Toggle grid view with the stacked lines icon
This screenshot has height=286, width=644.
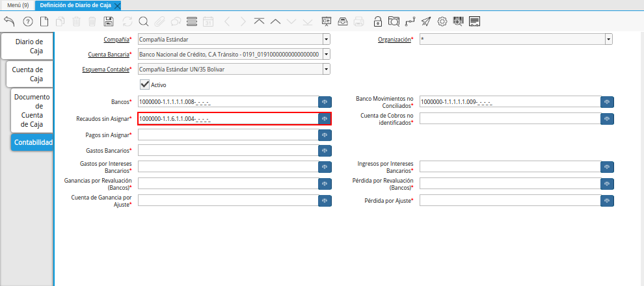click(192, 21)
